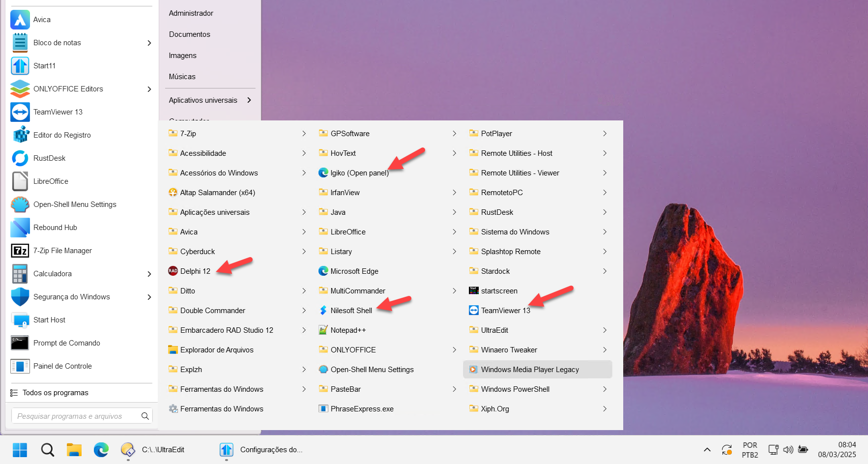Viewport: 868px width, 464px height.
Task: Click the Microsoft Edge taskbar icon
Action: (x=101, y=450)
